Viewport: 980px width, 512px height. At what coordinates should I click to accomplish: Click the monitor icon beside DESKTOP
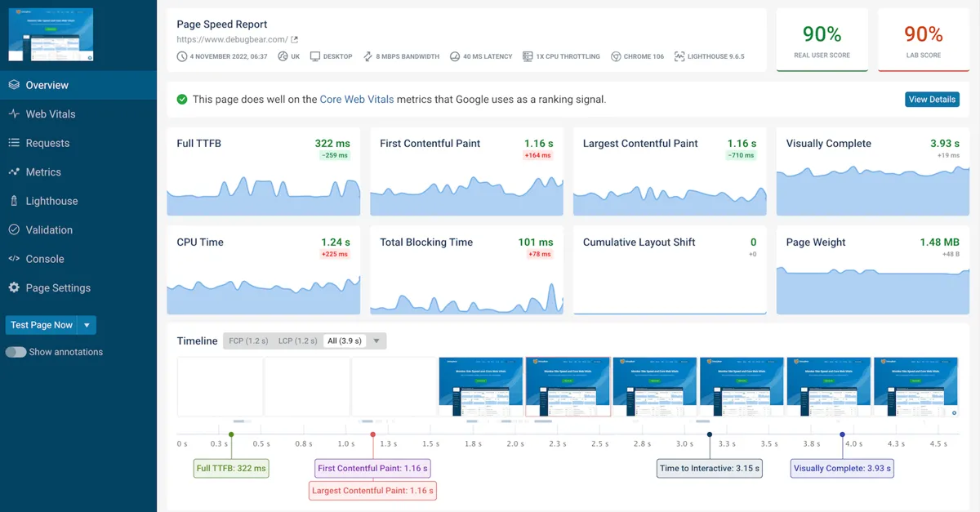coord(315,56)
